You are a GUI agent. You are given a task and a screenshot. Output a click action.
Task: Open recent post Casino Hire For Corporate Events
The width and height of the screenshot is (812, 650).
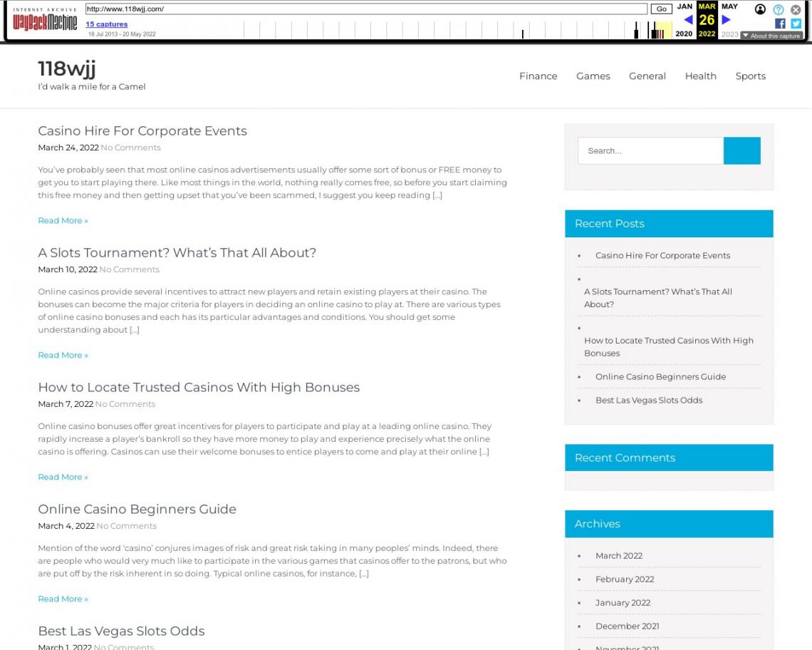click(663, 256)
